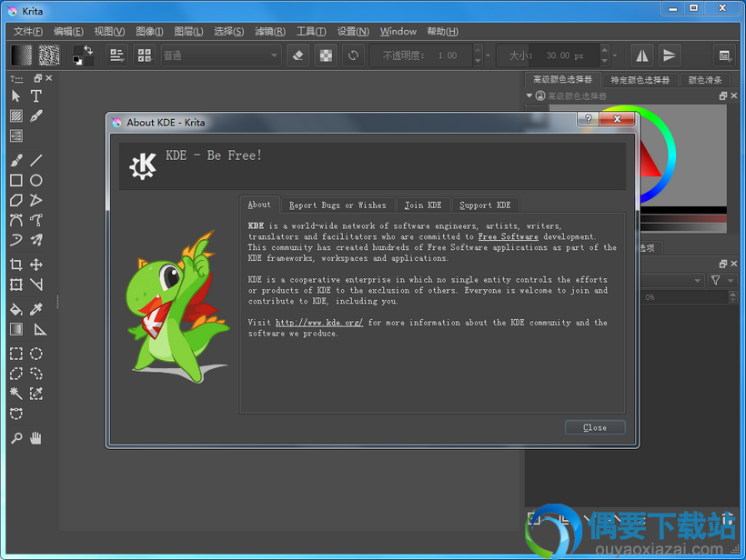Toggle vertical mirror painting
Image resolution: width=746 pixels, height=560 pixels.
tap(669, 55)
